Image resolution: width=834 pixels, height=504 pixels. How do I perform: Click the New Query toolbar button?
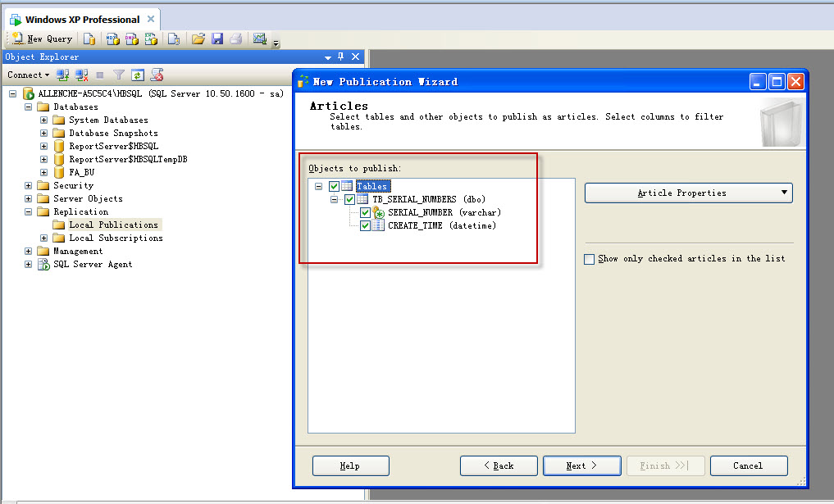pos(42,39)
